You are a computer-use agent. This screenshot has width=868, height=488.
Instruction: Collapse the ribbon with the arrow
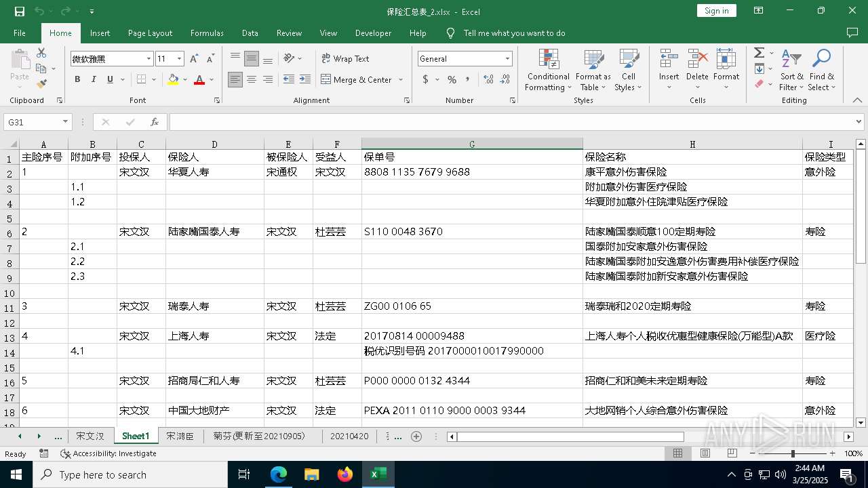[857, 100]
